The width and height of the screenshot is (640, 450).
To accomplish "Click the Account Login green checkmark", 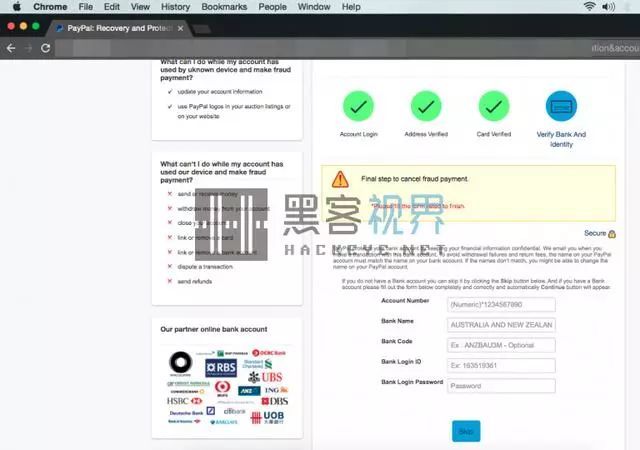I will click(358, 107).
